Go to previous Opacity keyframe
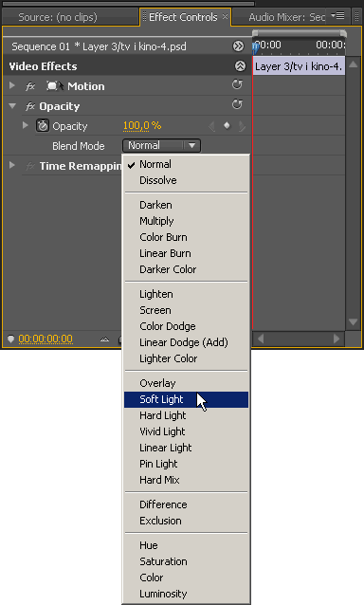The height and width of the screenshot is (605, 364). point(211,126)
